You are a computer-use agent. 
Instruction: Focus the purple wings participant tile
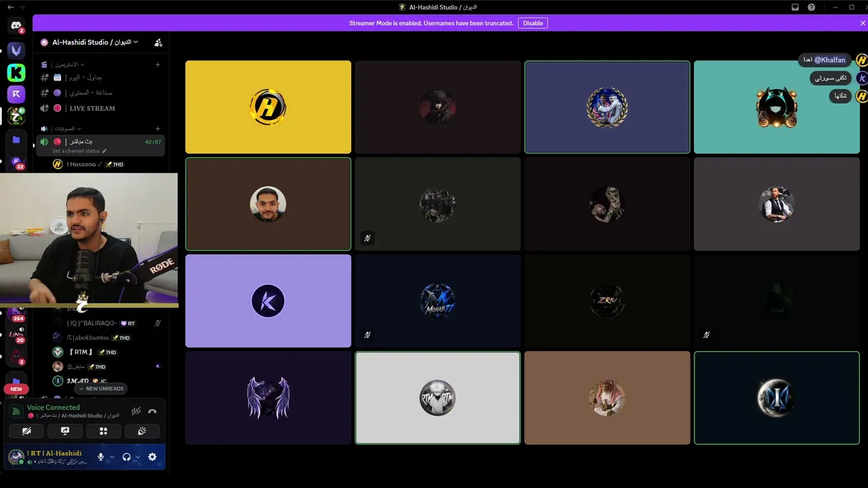pyautogui.click(x=268, y=398)
